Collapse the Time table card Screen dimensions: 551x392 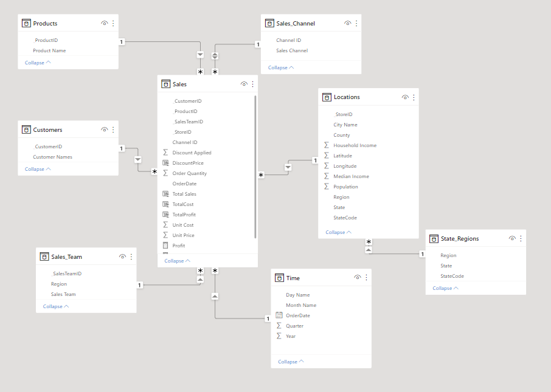291,362
